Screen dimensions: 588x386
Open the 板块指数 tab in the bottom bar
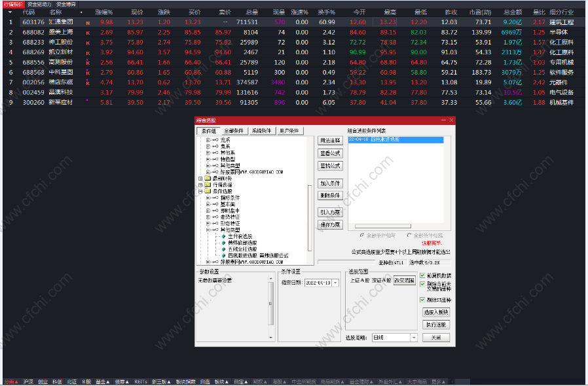(x=185, y=382)
